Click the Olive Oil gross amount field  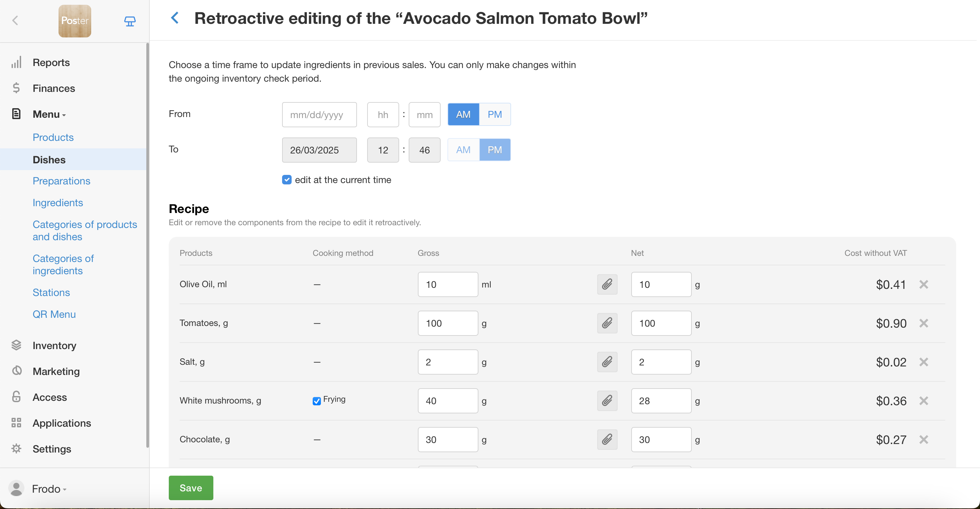pyautogui.click(x=447, y=284)
